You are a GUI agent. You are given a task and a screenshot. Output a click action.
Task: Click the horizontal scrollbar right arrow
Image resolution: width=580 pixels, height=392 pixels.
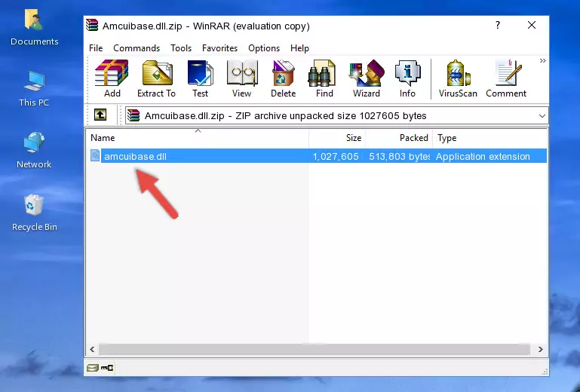pyautogui.click(x=541, y=349)
